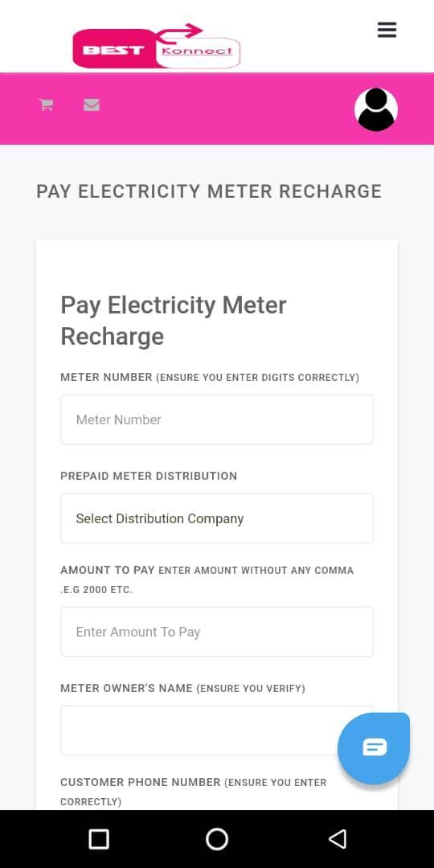Tap the Android back triangle button
The width and height of the screenshot is (434, 868).
(337, 838)
